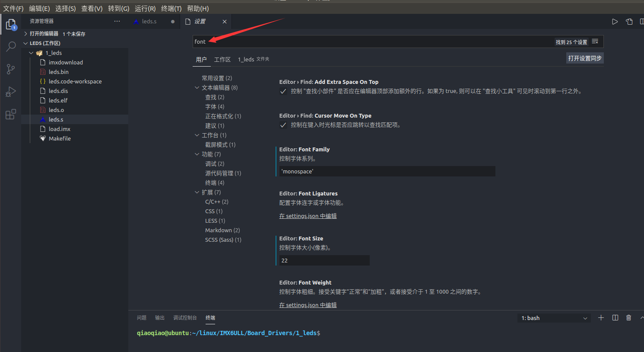Viewport: 644px width, 352px height.
Task: Open Font Ligatures settings.json link
Action: point(308,215)
